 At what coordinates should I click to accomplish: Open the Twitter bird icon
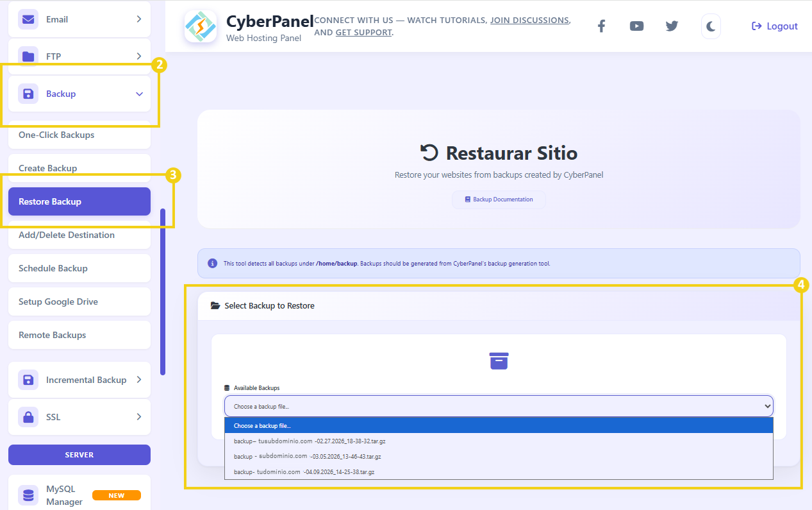point(672,26)
